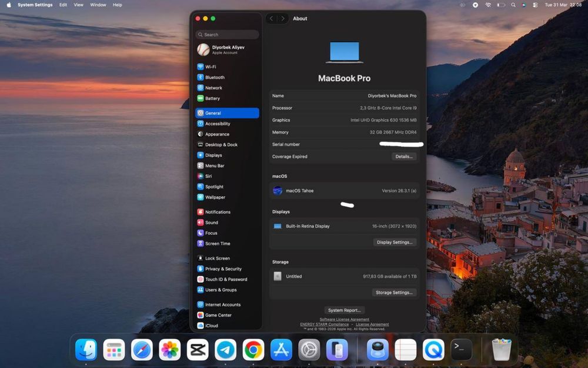Open the Help menu

point(118,5)
